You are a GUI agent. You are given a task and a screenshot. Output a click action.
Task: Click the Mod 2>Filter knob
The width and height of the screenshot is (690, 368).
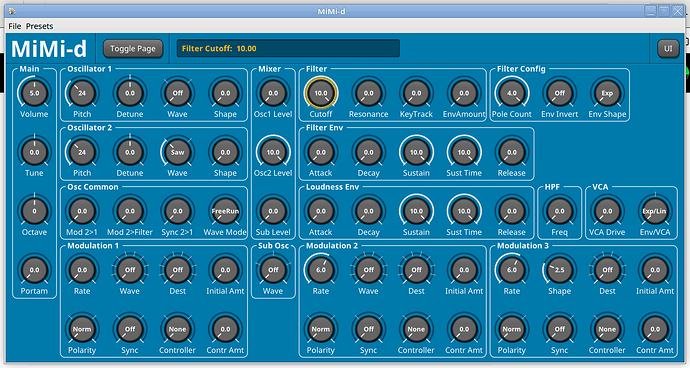click(130, 211)
